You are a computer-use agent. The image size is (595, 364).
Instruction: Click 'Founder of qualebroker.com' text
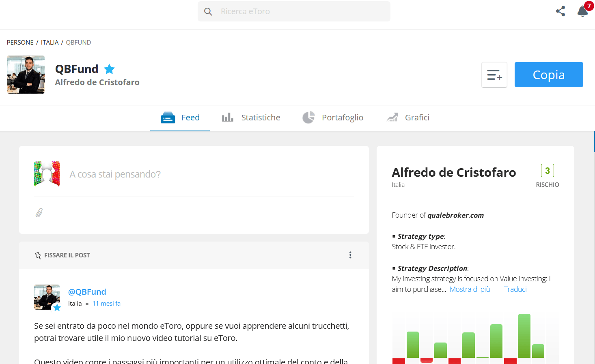[438, 215]
